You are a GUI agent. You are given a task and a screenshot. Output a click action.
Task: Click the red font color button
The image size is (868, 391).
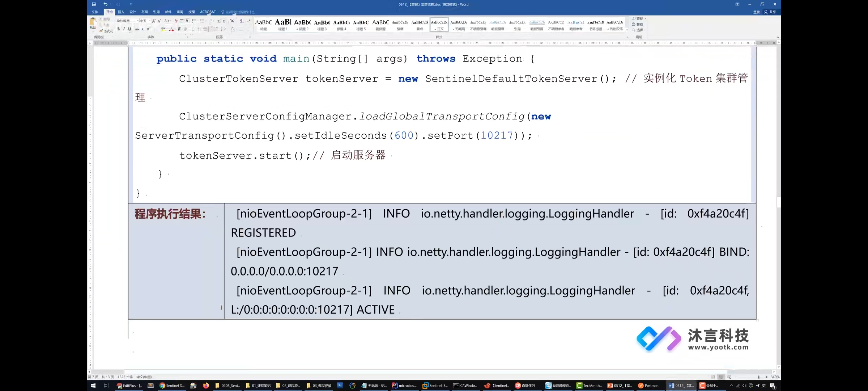[171, 29]
